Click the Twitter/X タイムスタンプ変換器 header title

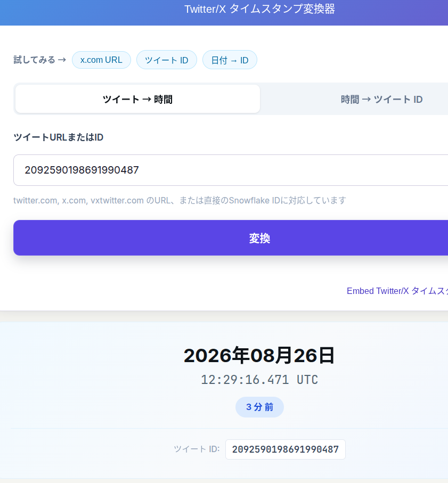pyautogui.click(x=259, y=9)
